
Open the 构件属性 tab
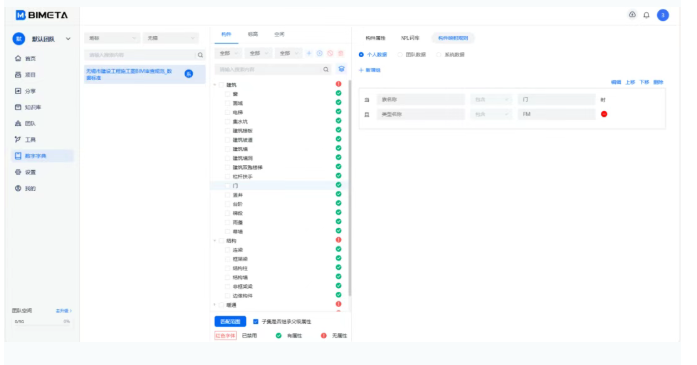375,38
